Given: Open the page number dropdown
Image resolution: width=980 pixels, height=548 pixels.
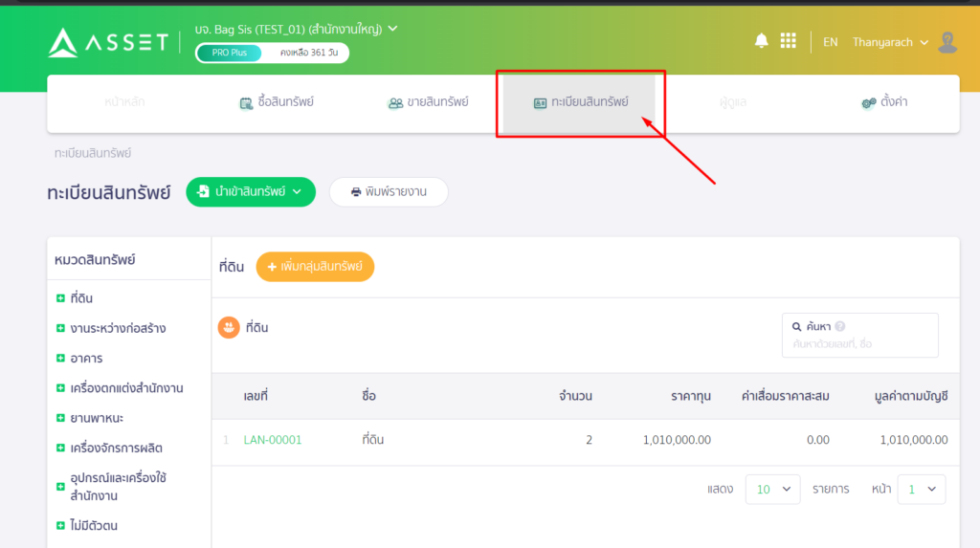Looking at the screenshot, I should point(922,489).
